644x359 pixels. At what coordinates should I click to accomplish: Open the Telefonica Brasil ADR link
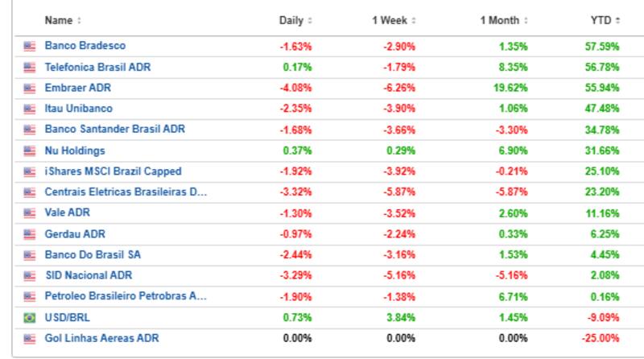(x=96, y=68)
